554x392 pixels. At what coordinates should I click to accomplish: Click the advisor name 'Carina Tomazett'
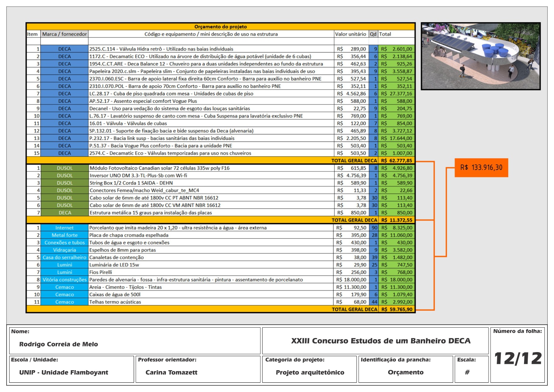[171, 372]
